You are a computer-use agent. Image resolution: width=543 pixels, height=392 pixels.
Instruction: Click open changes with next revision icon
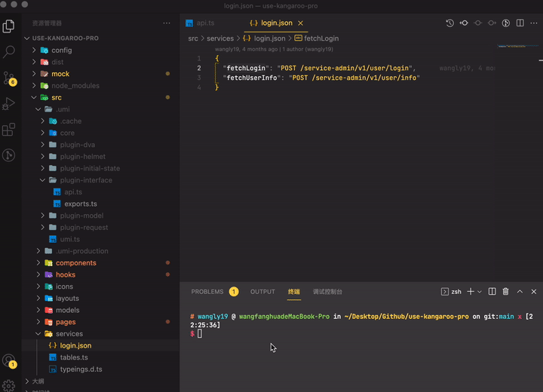[x=492, y=23]
